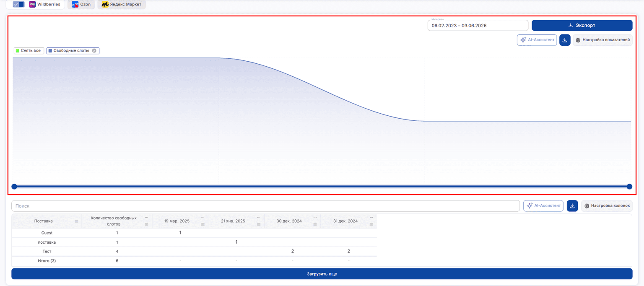644x286 pixels.
Task: Click the blue swatch in Свободные слоты
Action: [50, 51]
